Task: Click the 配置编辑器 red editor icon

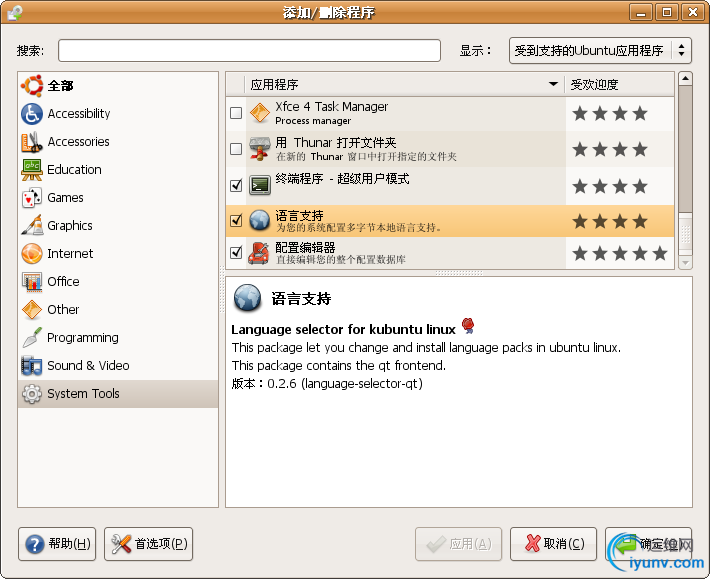Action: [259, 253]
